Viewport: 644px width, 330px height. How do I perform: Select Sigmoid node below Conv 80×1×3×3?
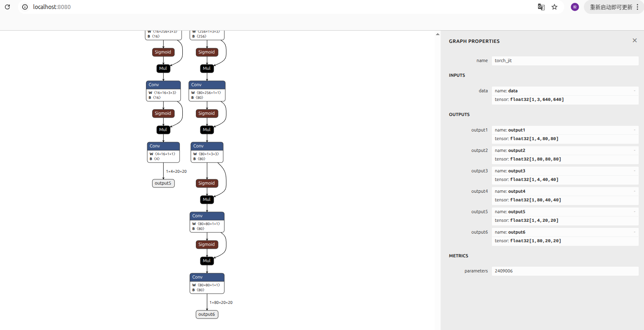pyautogui.click(x=207, y=183)
